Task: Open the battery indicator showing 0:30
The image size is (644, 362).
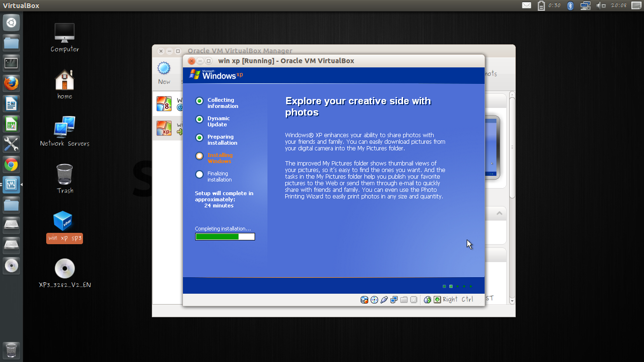Action: click(x=549, y=6)
